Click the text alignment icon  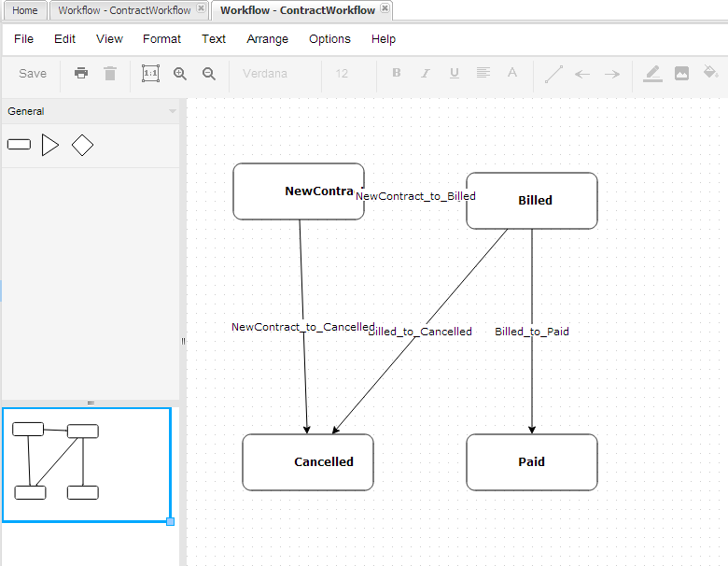(483, 73)
